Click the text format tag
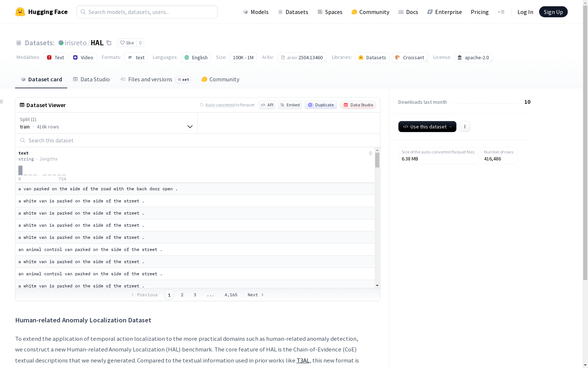Image resolution: width=588 pixels, height=368 pixels. [136, 57]
